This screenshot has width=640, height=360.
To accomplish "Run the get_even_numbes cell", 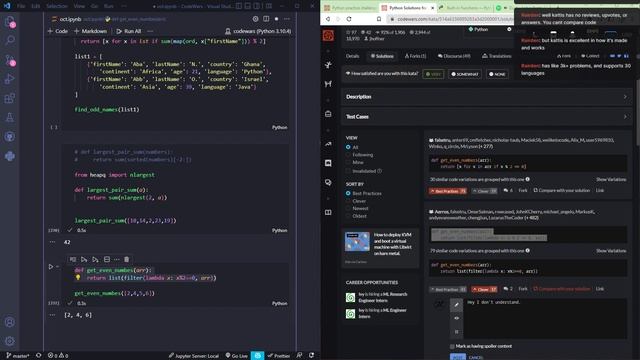I will pos(51,267).
